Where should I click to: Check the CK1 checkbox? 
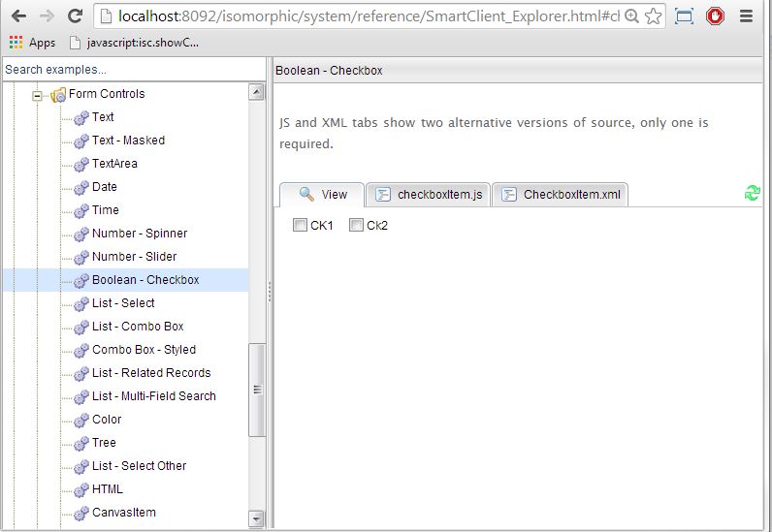point(300,226)
